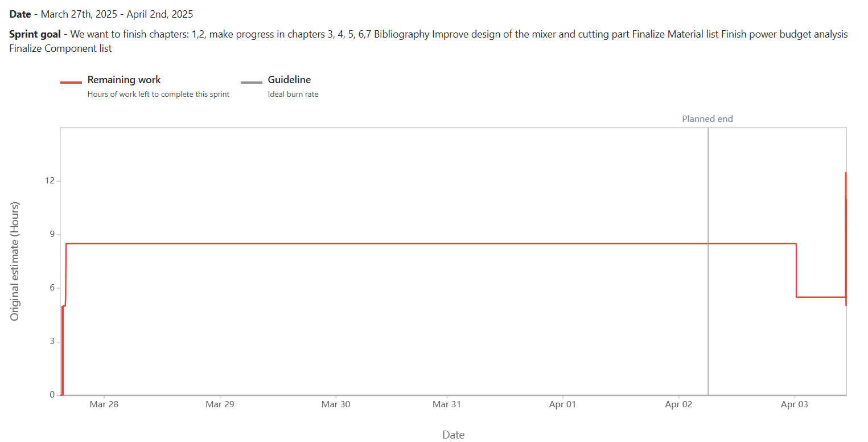Click the 9 hours y-axis tick label
This screenshot has width=868, height=442.
[52, 234]
